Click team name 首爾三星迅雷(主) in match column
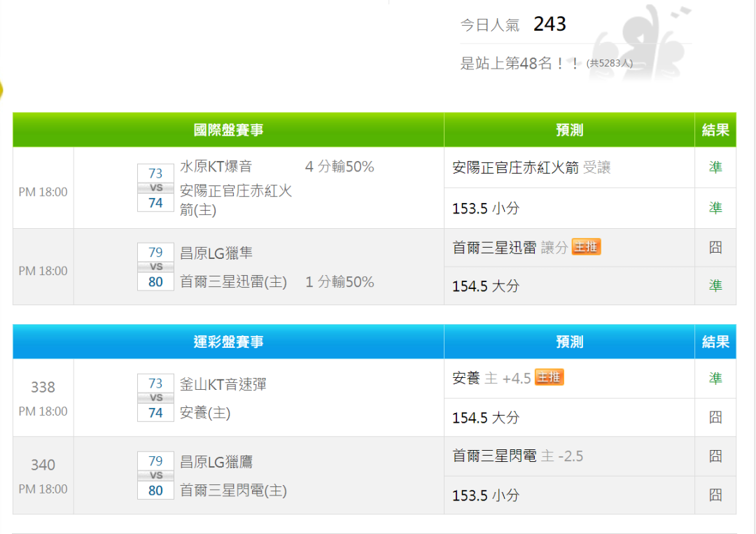 (x=233, y=282)
